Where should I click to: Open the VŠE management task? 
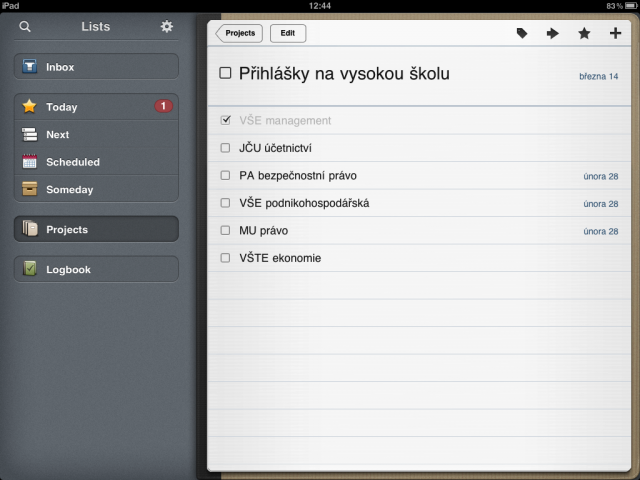pos(419,120)
